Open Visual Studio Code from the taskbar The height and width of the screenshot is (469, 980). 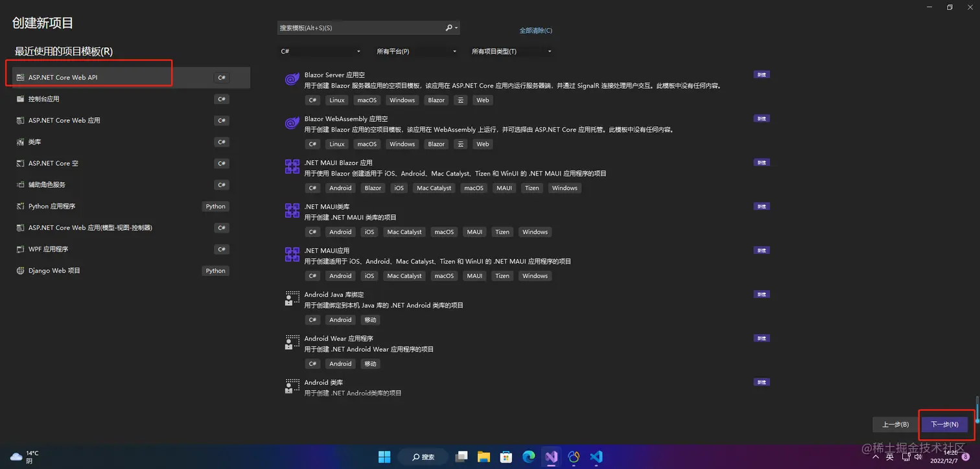point(595,457)
